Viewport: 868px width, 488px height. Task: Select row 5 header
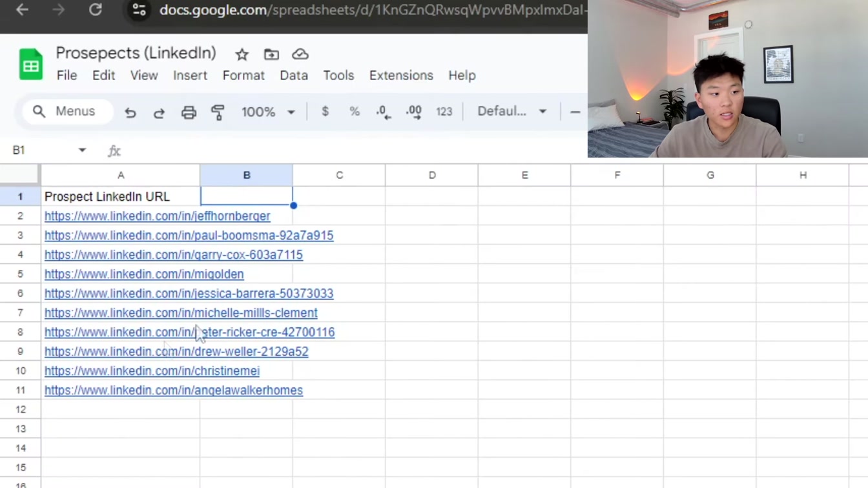[x=20, y=274]
